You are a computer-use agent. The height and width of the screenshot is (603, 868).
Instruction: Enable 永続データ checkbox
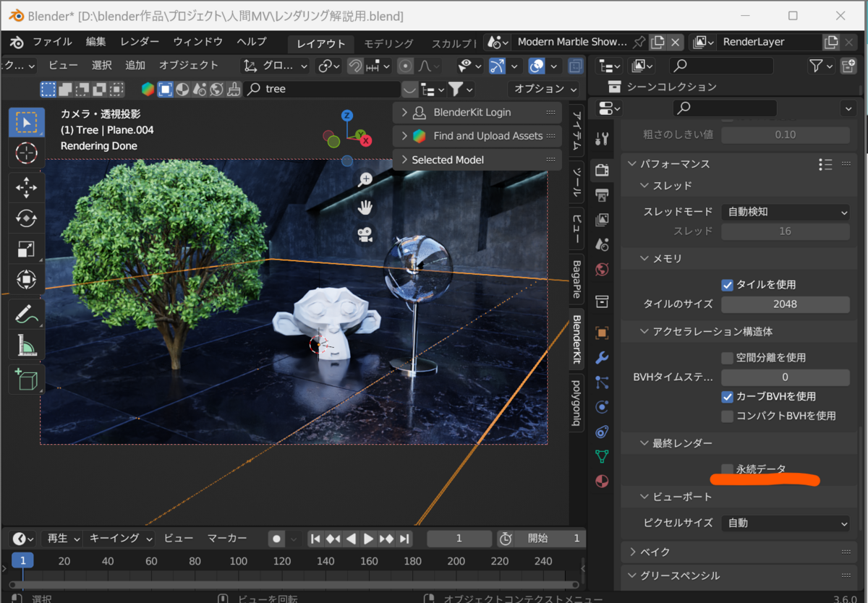pos(728,469)
